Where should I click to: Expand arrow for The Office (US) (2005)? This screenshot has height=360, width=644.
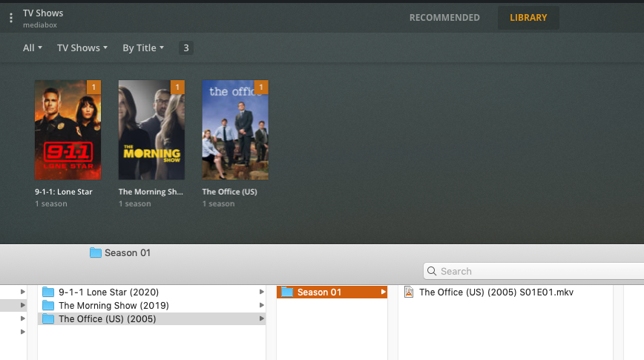tap(261, 318)
